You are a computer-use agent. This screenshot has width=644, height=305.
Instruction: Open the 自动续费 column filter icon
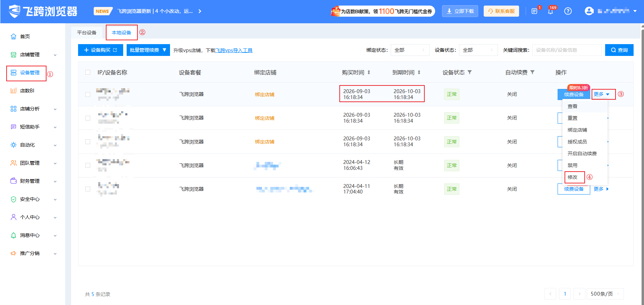tap(533, 72)
